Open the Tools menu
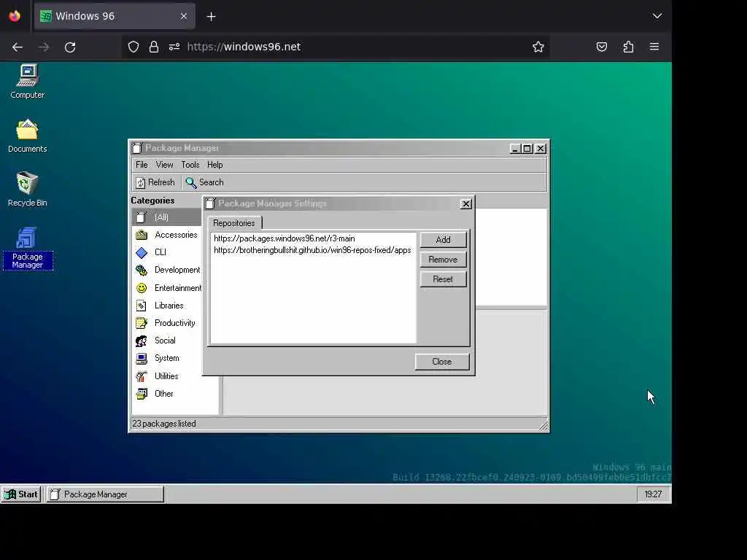 [x=190, y=165]
